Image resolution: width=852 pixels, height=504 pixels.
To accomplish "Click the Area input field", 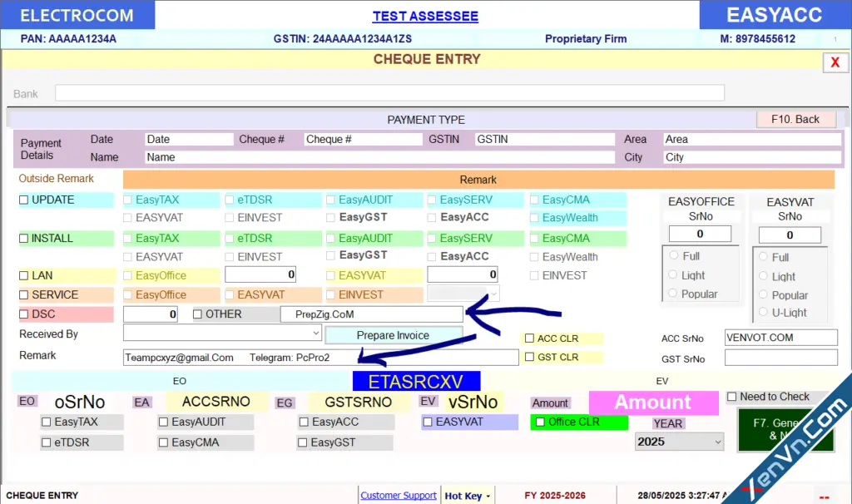I will tap(752, 140).
